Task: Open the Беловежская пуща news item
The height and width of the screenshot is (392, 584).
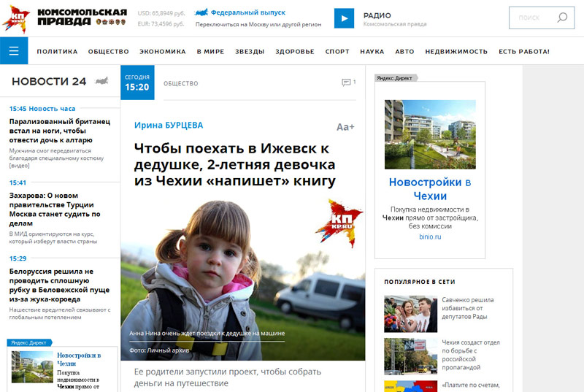Action: [60, 285]
